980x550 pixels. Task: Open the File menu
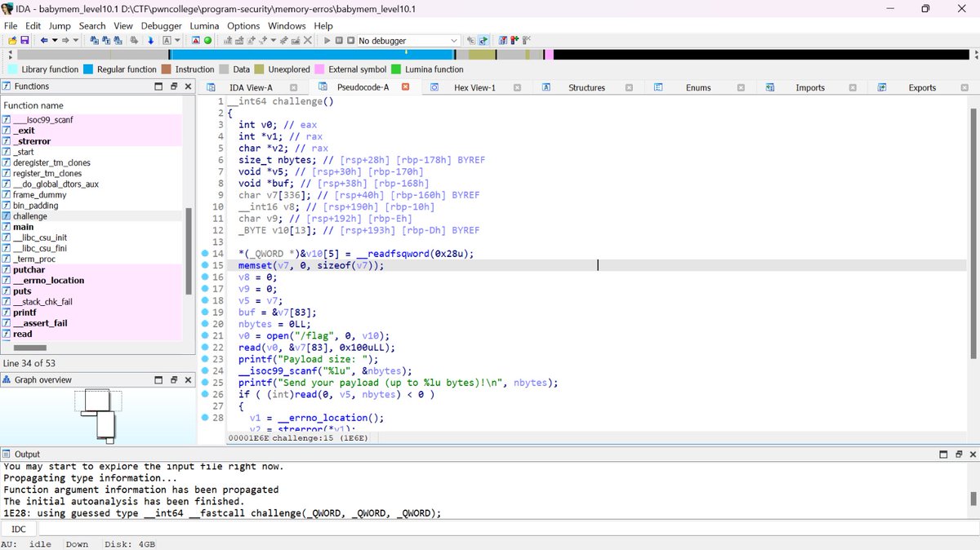[11, 25]
